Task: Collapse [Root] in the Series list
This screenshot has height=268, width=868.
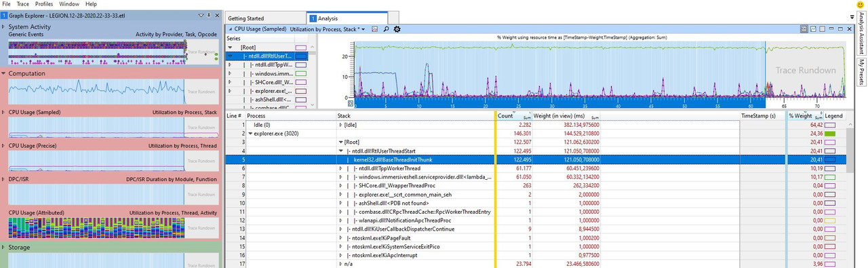Action: [x=229, y=47]
